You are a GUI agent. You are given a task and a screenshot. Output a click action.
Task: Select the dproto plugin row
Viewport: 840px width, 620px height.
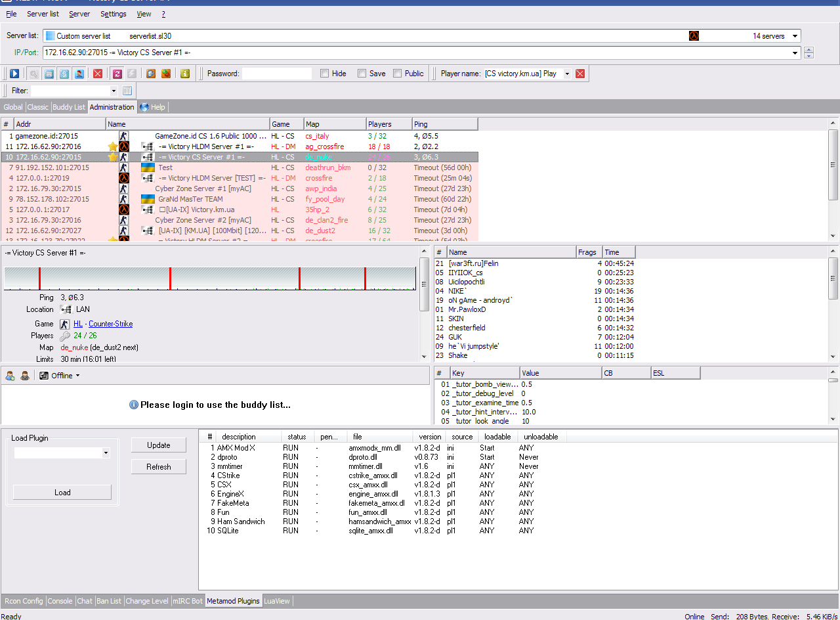click(382, 457)
